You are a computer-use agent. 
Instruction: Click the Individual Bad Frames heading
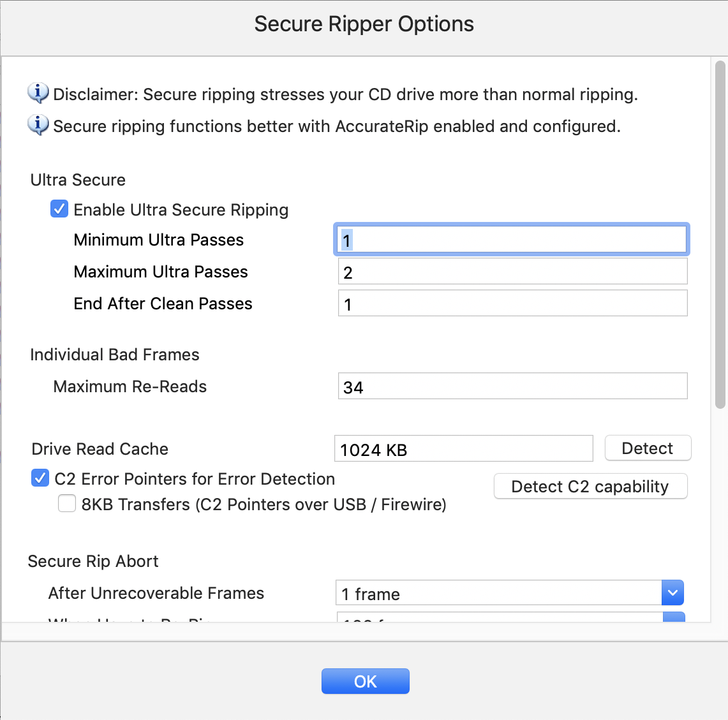pos(115,355)
